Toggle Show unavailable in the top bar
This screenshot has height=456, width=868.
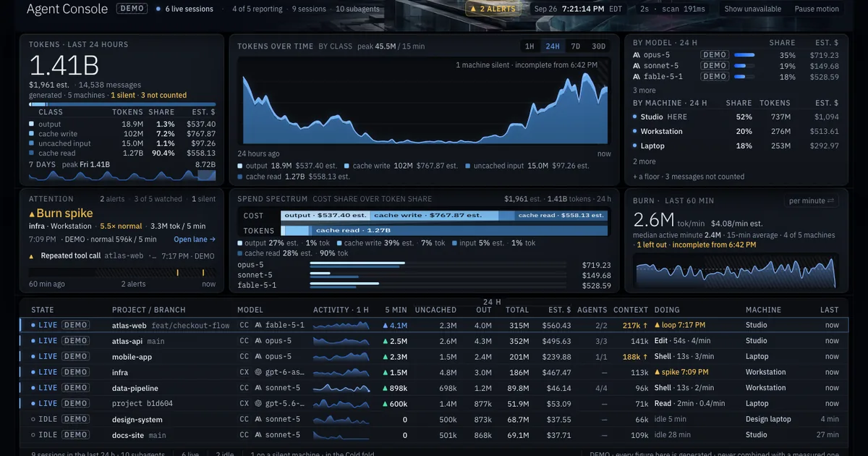pos(753,9)
